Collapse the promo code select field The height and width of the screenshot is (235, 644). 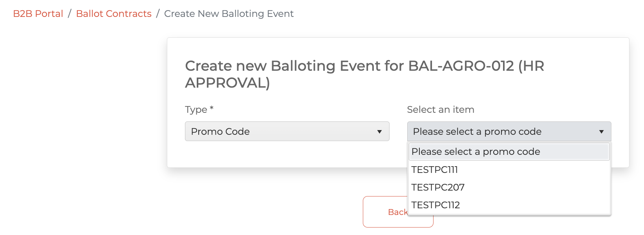503,131
